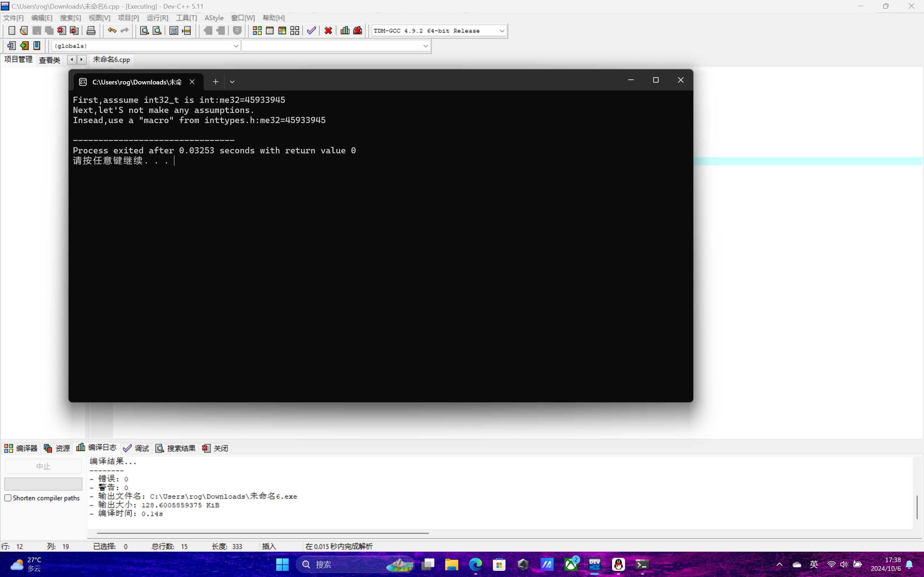Click the New file toolbar icon

(12, 31)
